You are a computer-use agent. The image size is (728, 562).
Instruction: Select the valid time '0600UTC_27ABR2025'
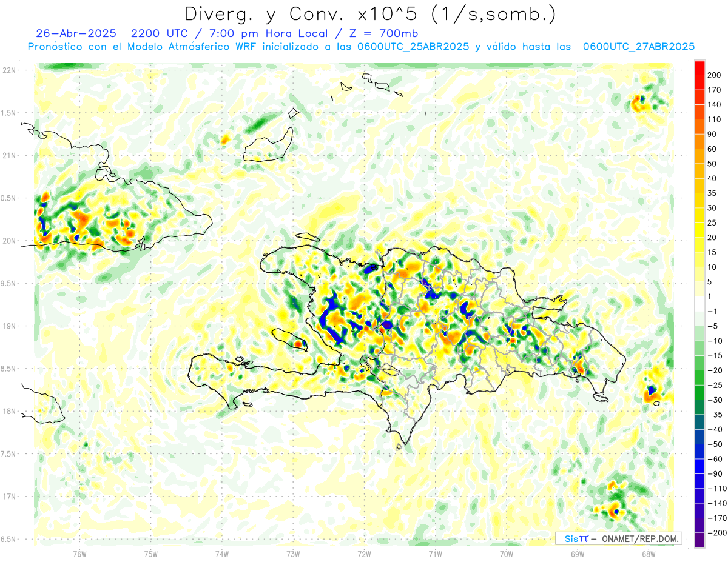pyautogui.click(x=638, y=47)
